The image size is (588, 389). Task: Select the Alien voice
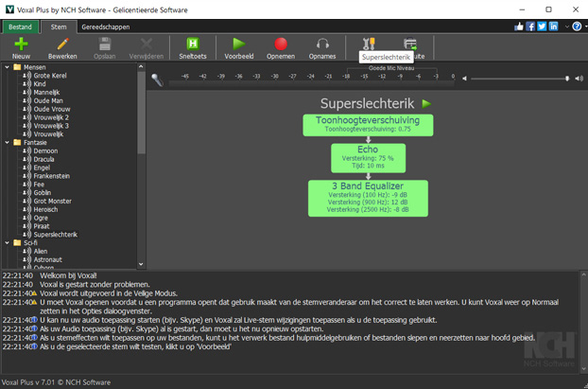click(40, 251)
